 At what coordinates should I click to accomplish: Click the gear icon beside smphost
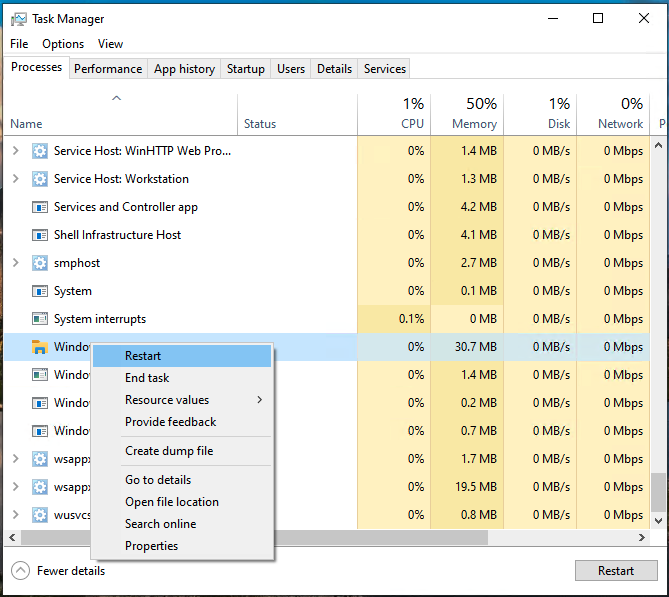point(40,263)
